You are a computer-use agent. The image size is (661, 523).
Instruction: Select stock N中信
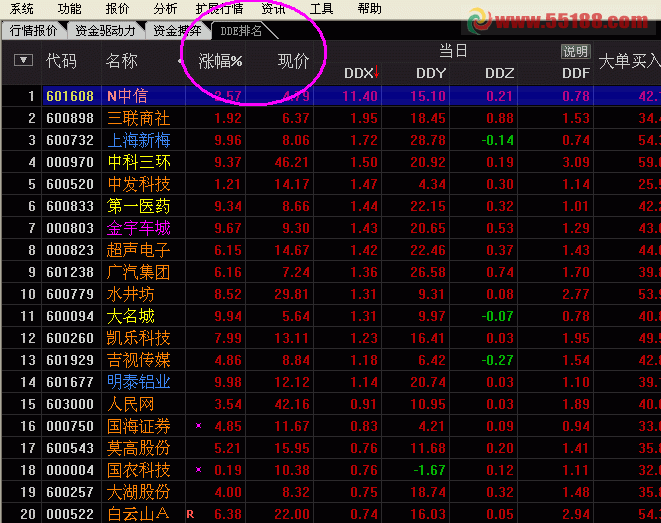pyautogui.click(x=127, y=96)
